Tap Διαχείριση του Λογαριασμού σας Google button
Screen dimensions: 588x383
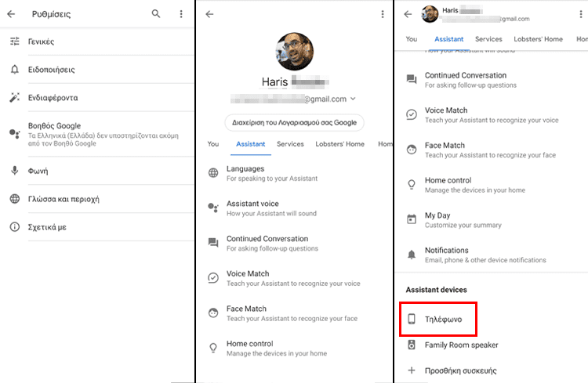coord(294,122)
